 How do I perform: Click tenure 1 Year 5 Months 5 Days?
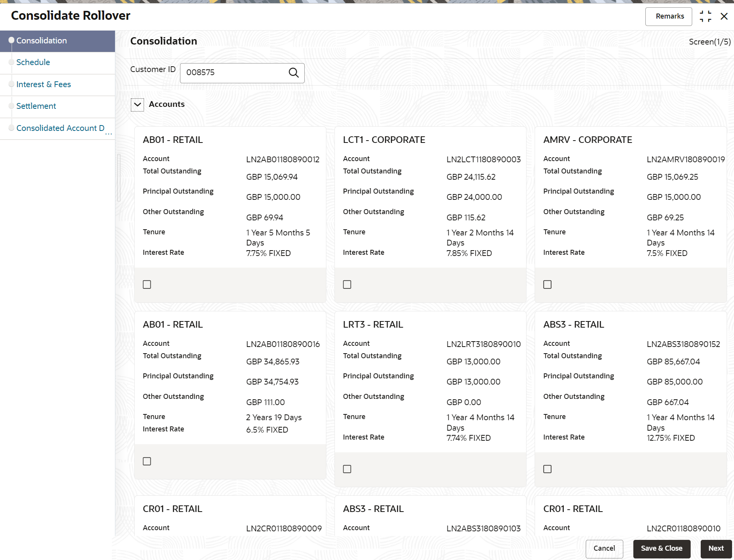[278, 238]
